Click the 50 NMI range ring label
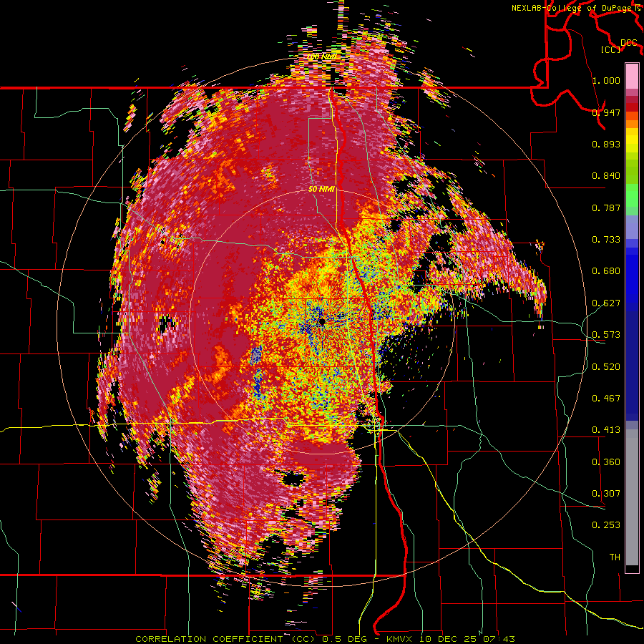The width and height of the screenshot is (644, 644). pyautogui.click(x=321, y=190)
